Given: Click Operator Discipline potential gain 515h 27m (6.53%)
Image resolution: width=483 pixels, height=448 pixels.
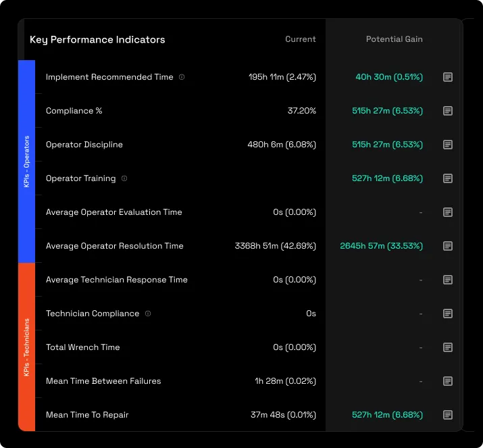Looking at the screenshot, I should coord(388,145).
